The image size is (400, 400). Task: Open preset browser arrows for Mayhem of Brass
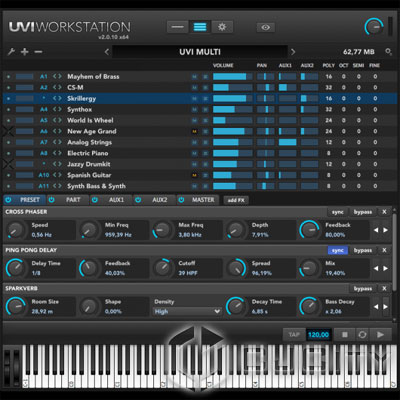[x=57, y=76]
